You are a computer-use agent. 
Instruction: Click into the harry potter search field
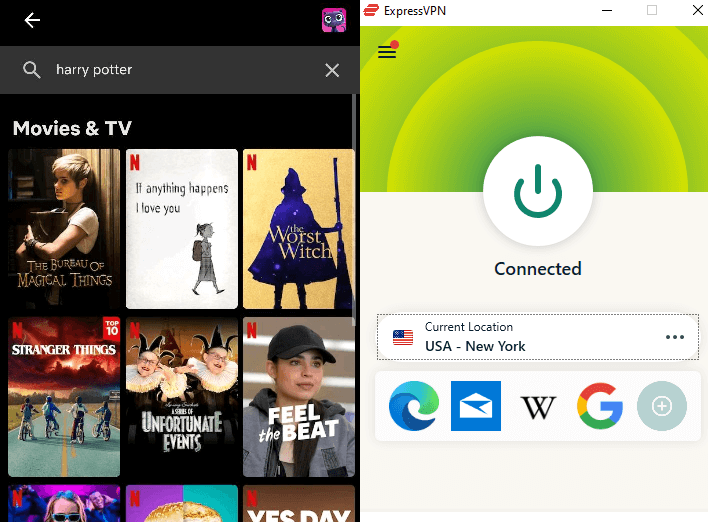tap(180, 70)
